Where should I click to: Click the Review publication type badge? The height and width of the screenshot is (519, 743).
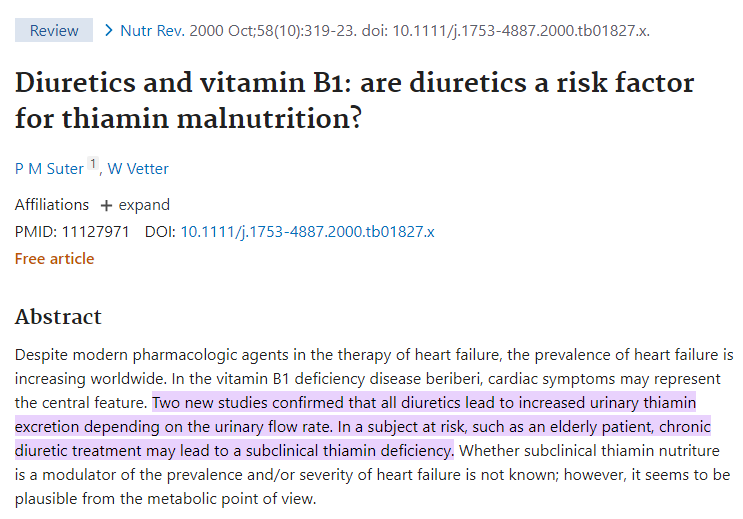(x=54, y=30)
